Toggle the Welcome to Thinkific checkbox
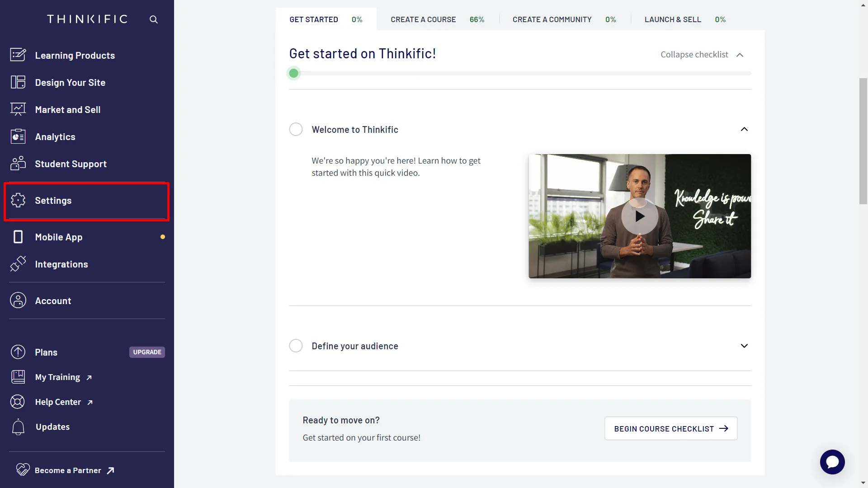The height and width of the screenshot is (488, 868). click(x=296, y=129)
